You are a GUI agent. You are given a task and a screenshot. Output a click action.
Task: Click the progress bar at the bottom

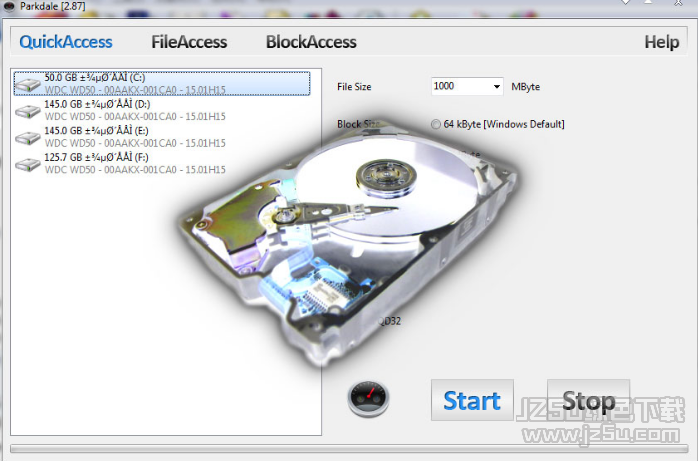pos(349,449)
